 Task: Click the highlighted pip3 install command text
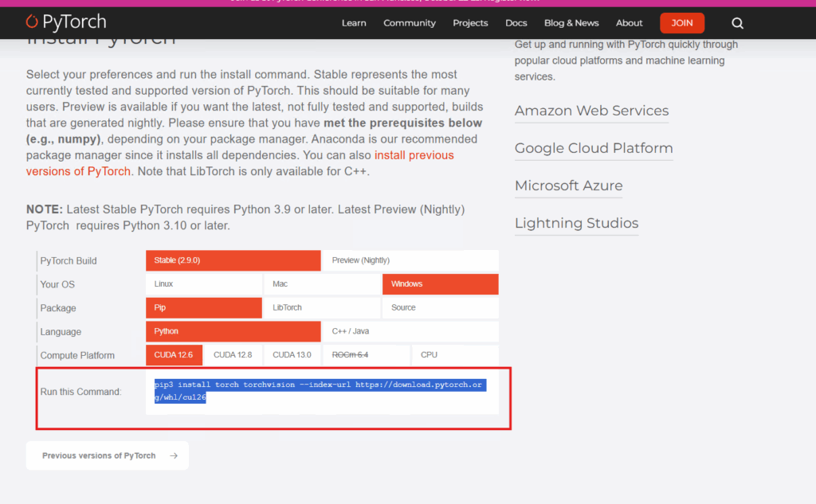click(x=319, y=385)
